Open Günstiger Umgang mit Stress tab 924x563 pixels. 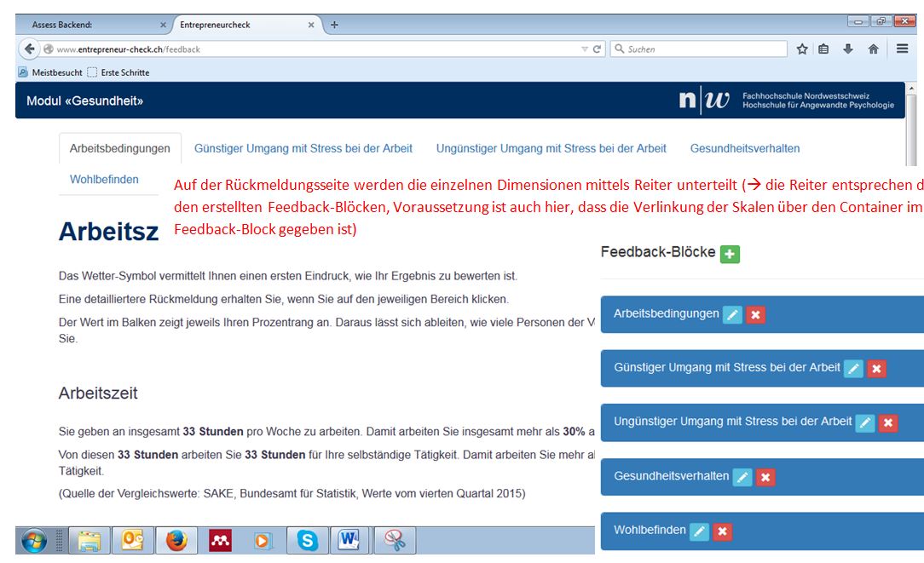click(303, 148)
